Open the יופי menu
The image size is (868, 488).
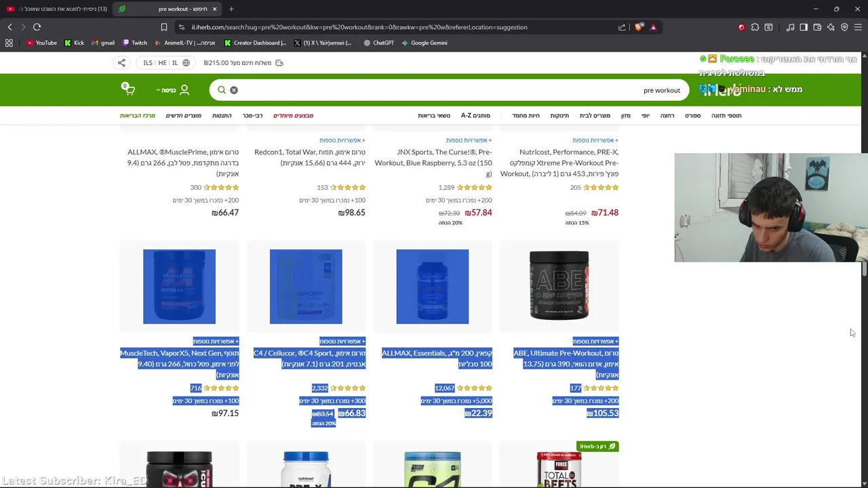coord(646,115)
